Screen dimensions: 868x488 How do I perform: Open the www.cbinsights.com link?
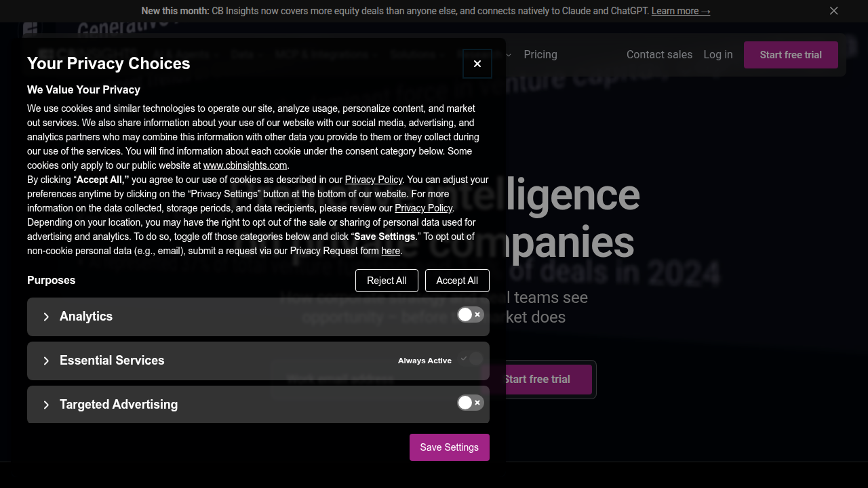click(245, 165)
